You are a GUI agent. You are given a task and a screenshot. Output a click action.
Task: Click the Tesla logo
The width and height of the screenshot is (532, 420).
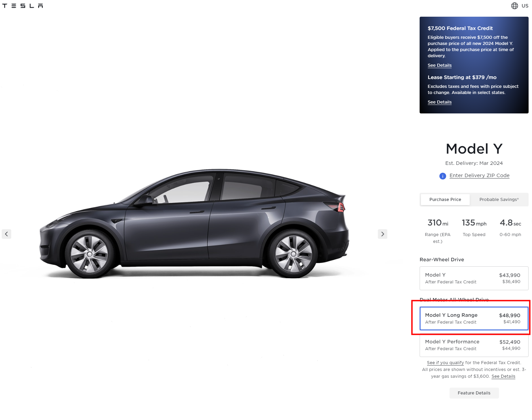tap(22, 6)
